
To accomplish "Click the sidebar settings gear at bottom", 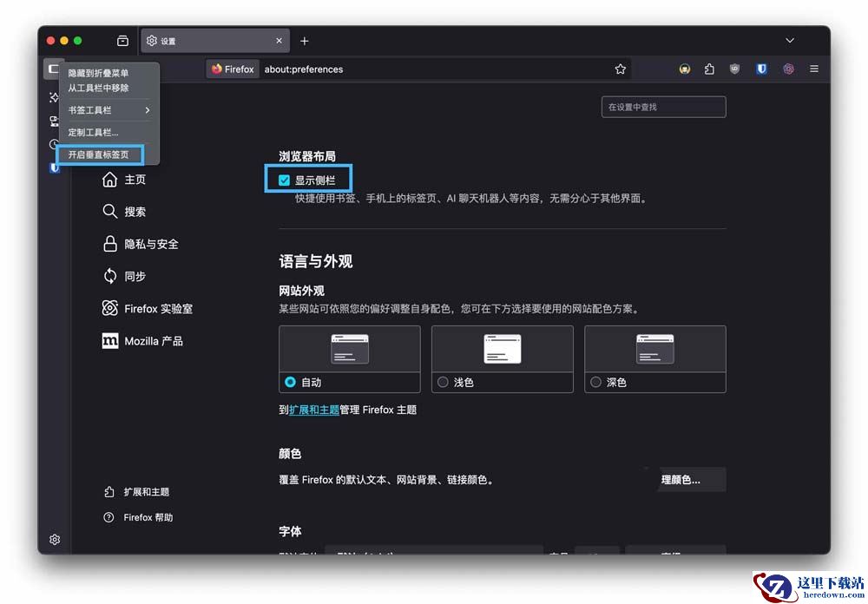I will click(54, 539).
